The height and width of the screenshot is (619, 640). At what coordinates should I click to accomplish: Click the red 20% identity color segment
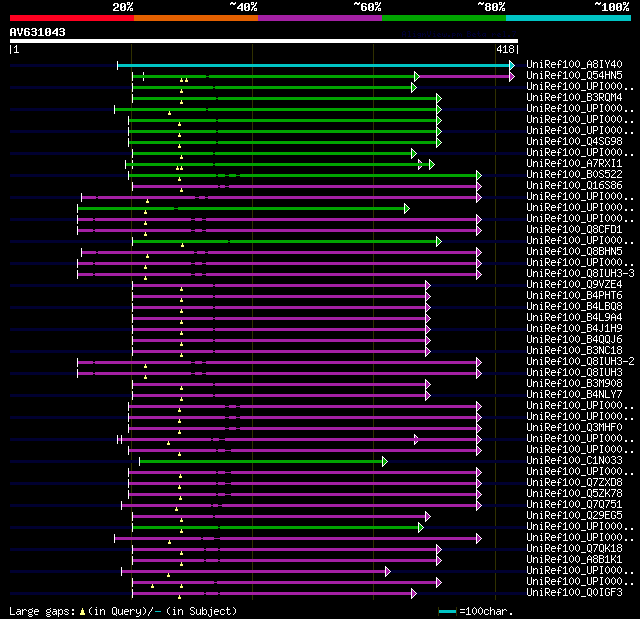point(72,18)
